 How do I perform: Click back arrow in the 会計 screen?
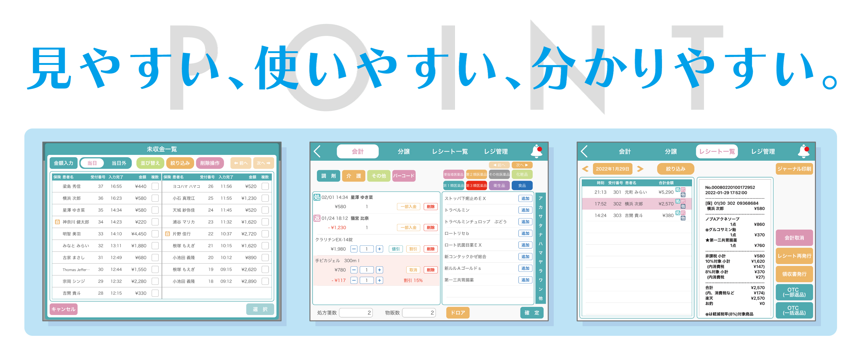(317, 151)
